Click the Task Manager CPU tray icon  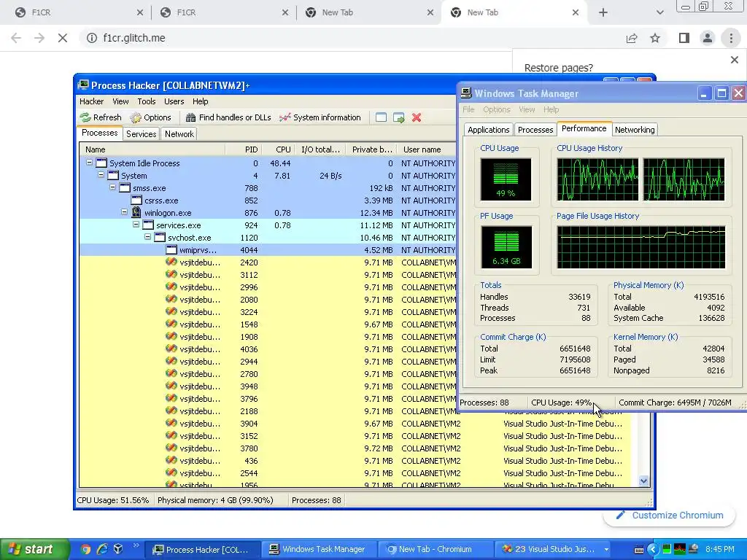pyautogui.click(x=667, y=549)
